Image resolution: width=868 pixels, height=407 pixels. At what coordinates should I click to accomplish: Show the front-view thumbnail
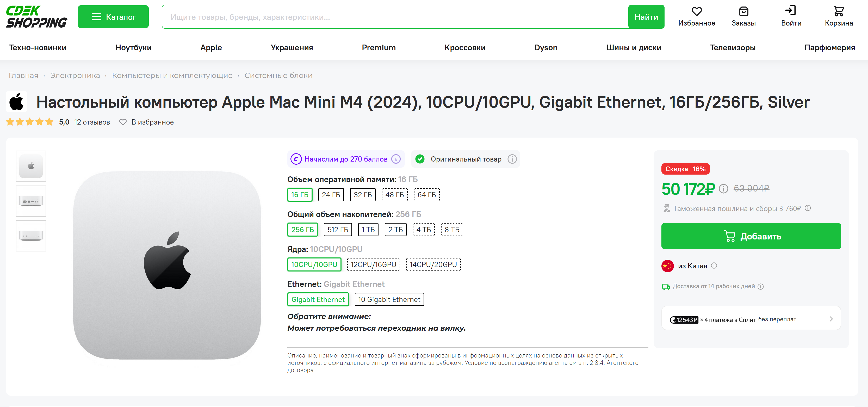[31, 236]
